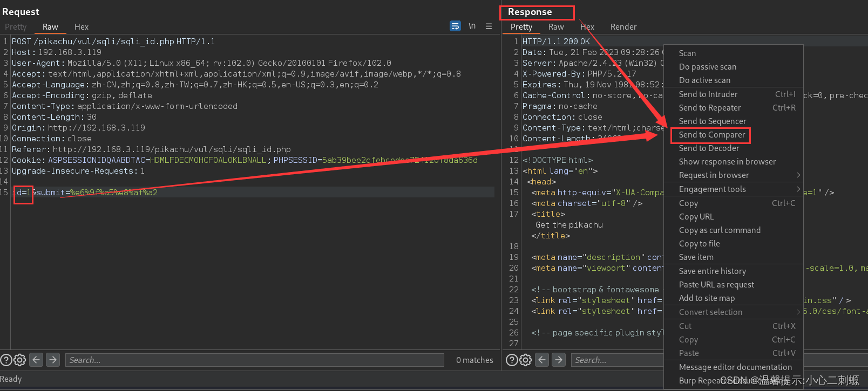868x391 pixels.
Task: Select Do passive scan
Action: tap(734, 66)
